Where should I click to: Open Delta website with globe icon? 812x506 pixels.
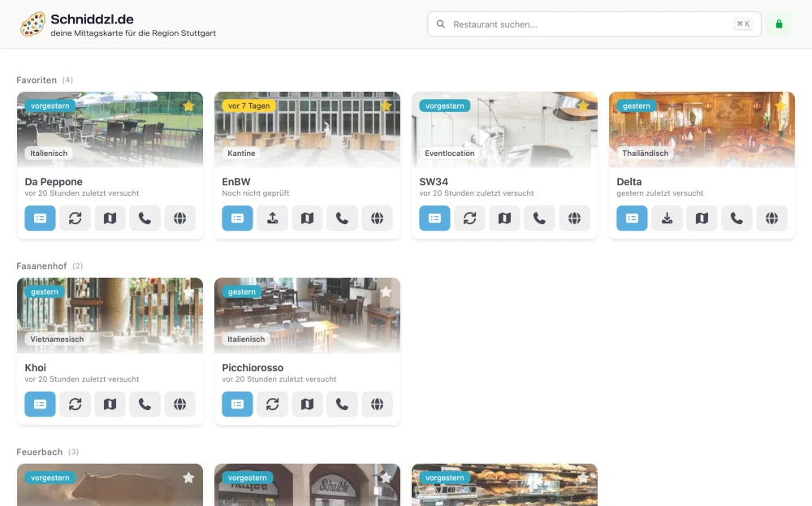771,218
